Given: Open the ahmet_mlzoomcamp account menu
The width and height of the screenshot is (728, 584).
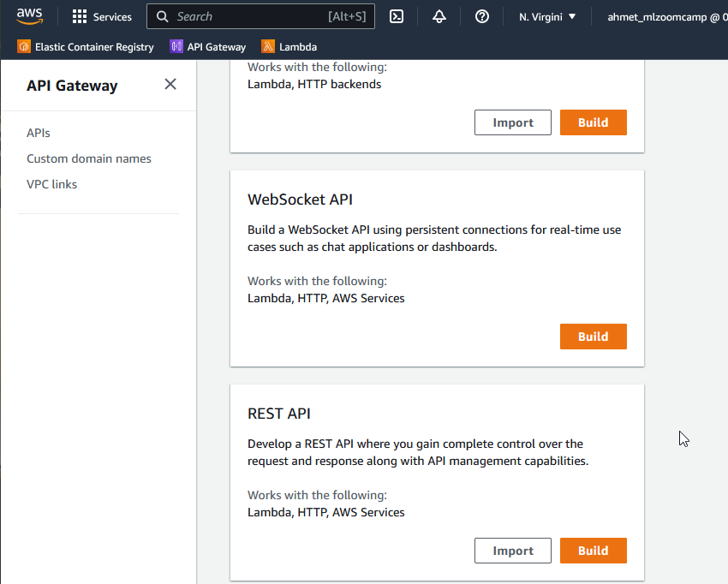Looking at the screenshot, I should click(x=668, y=17).
